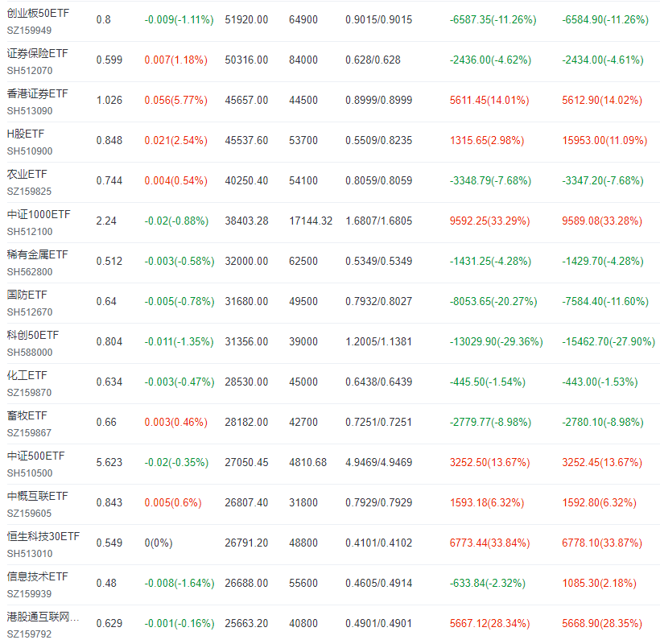Open the 创业板50ETF fund name
660x644 pixels.
38,14
